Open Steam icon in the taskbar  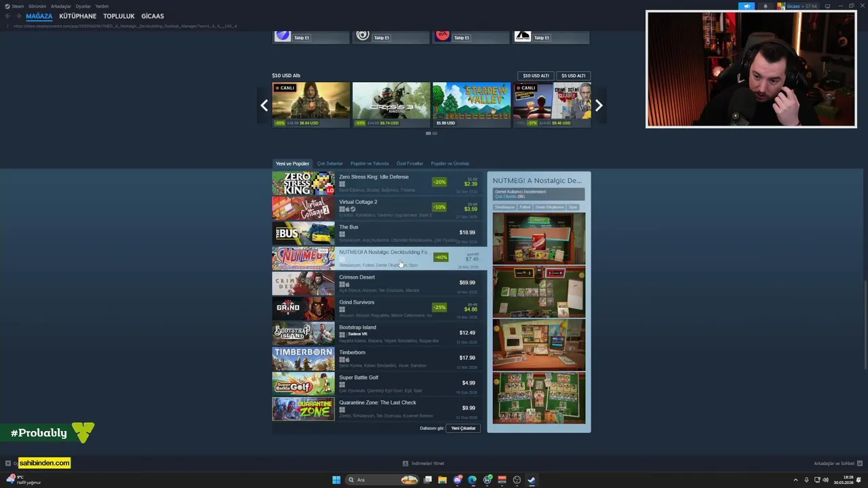tap(532, 480)
